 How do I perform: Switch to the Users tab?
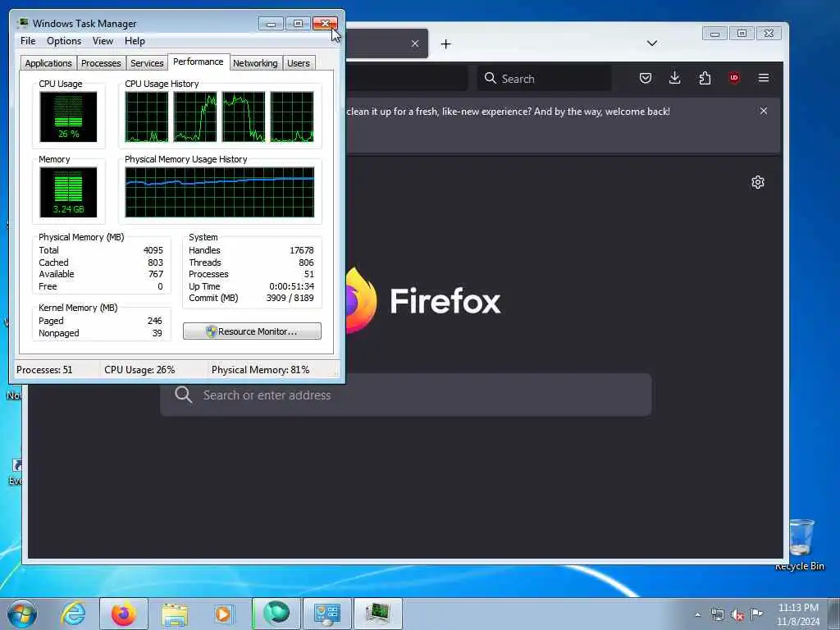299,63
